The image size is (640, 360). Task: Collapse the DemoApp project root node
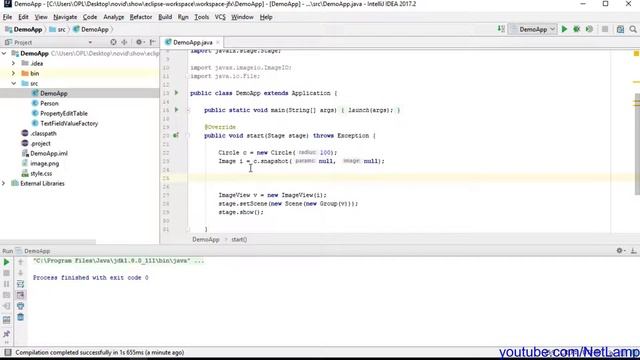tap(4, 53)
